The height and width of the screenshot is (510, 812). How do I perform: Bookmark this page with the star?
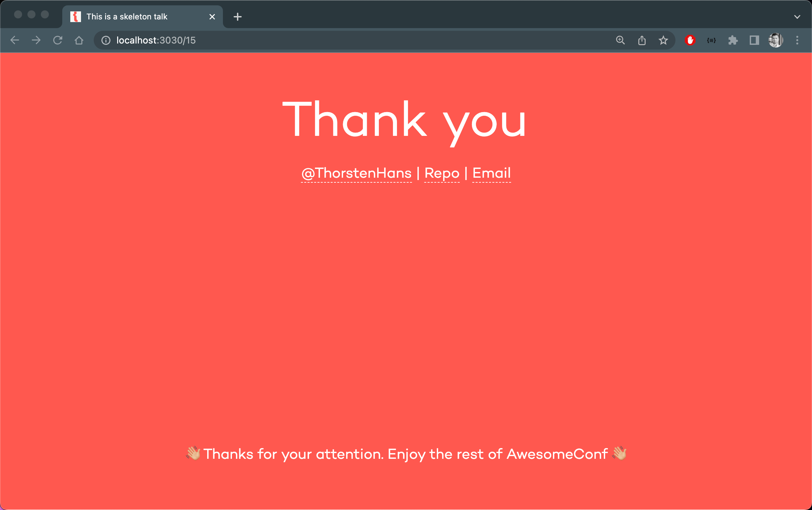[663, 40]
